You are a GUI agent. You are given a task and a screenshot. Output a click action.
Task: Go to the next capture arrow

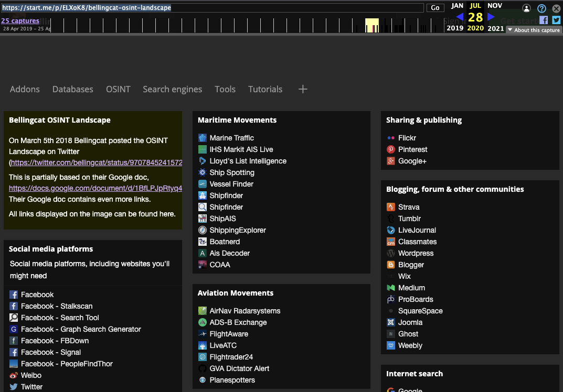(x=491, y=17)
